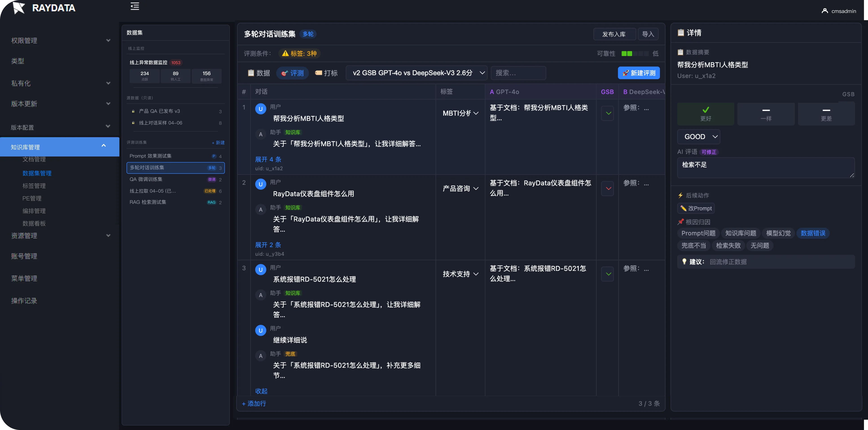Click the + 新建 training set link
This screenshot has width=868, height=430.
tap(218, 142)
